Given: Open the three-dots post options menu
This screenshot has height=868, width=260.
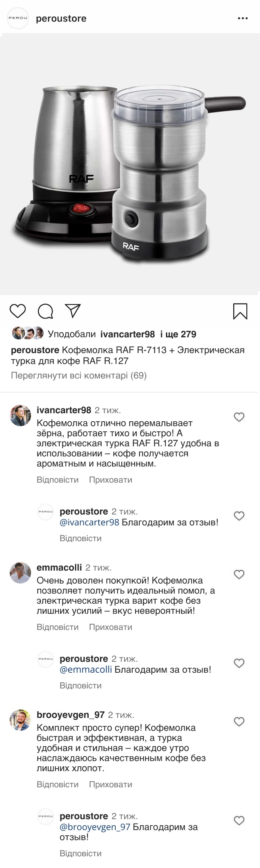Looking at the screenshot, I should pyautogui.click(x=243, y=19).
